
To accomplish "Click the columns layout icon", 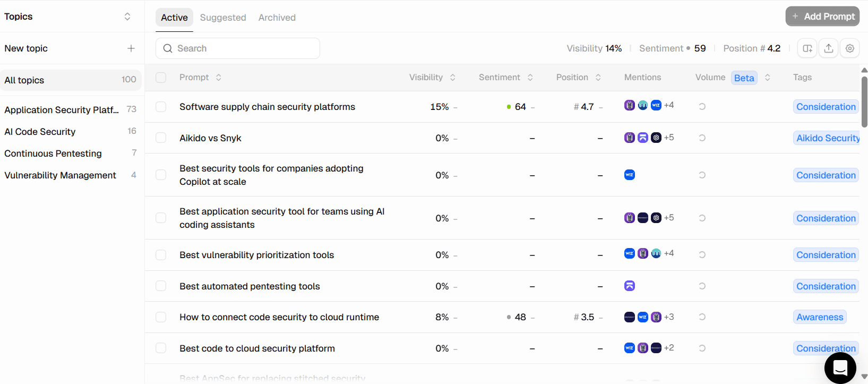I will pos(807,48).
